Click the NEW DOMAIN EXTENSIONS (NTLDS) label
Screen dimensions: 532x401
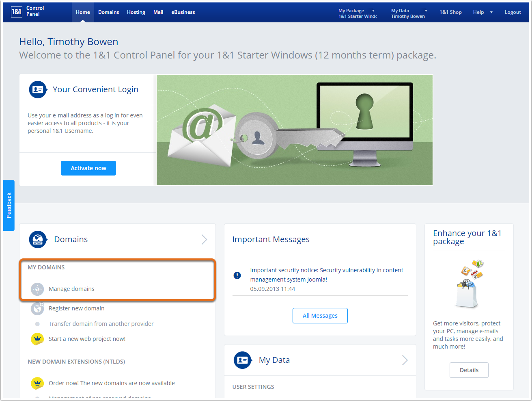(x=76, y=362)
